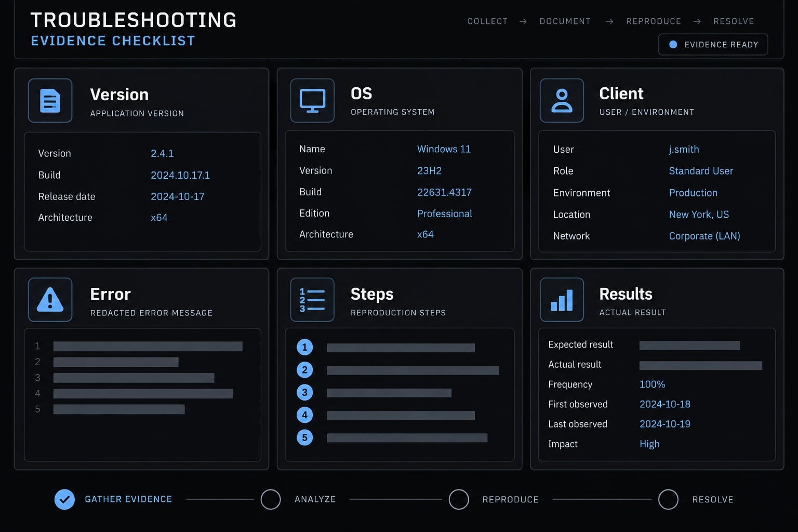Click frequency value 100%
The width and height of the screenshot is (798, 532).
coord(652,384)
